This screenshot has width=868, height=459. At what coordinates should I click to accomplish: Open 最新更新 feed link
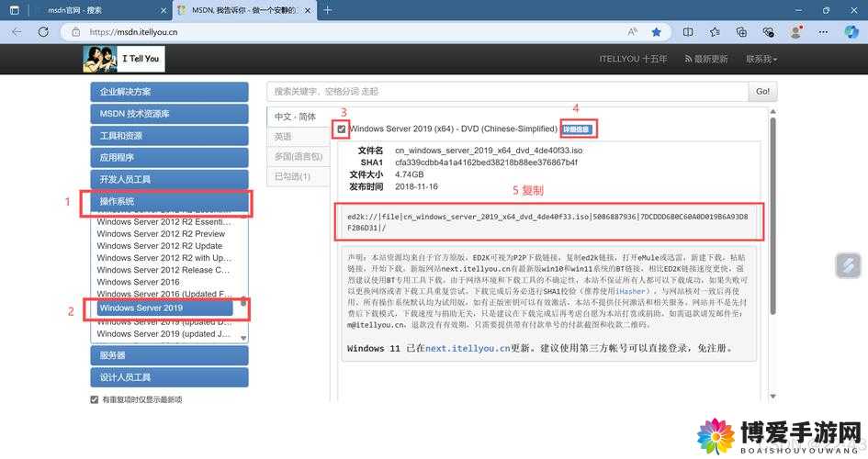[706, 59]
